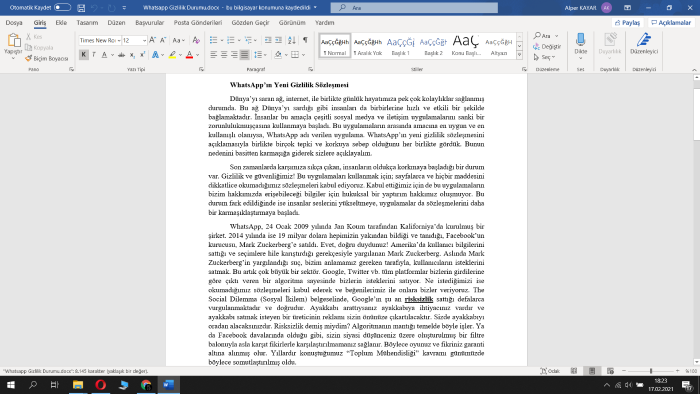700x394 pixels.
Task: Click the Paylaş share button
Action: click(x=628, y=22)
